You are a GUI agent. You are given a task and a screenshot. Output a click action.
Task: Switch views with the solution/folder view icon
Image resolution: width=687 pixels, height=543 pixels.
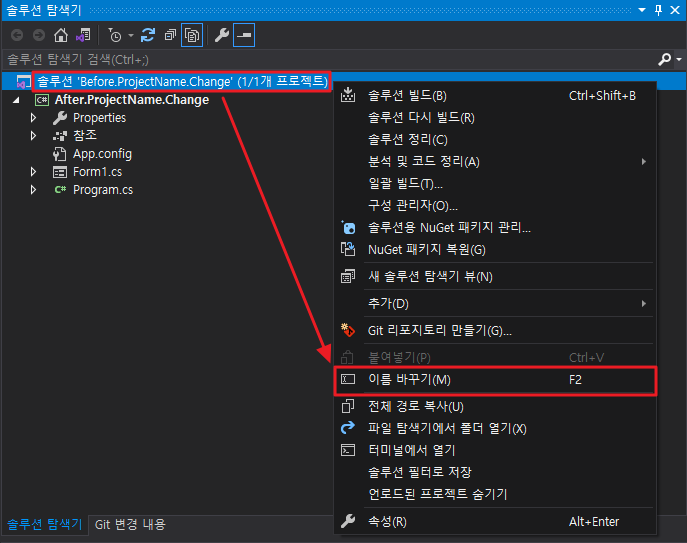point(83,35)
